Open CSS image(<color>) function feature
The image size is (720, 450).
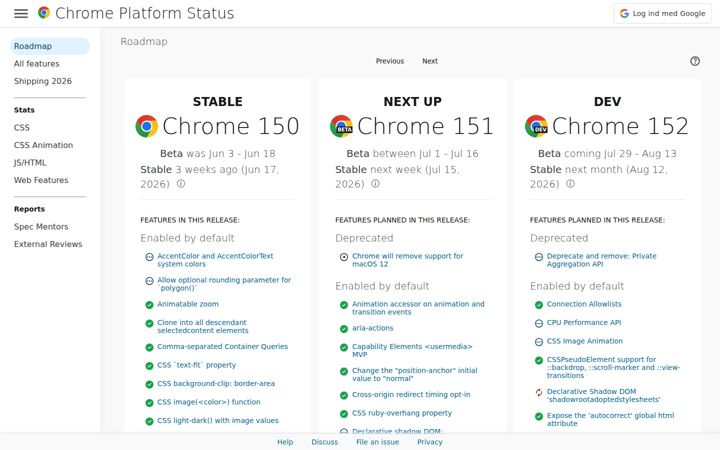pyautogui.click(x=209, y=402)
